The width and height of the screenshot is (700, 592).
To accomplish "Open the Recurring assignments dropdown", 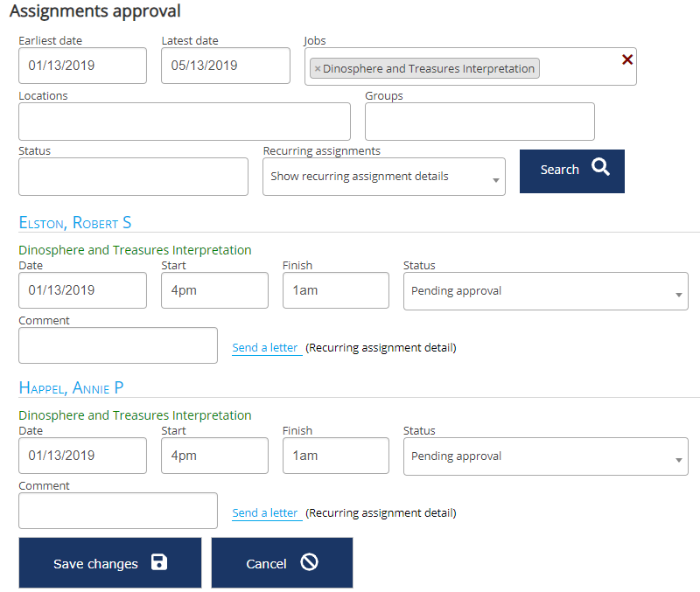I will pyautogui.click(x=383, y=177).
